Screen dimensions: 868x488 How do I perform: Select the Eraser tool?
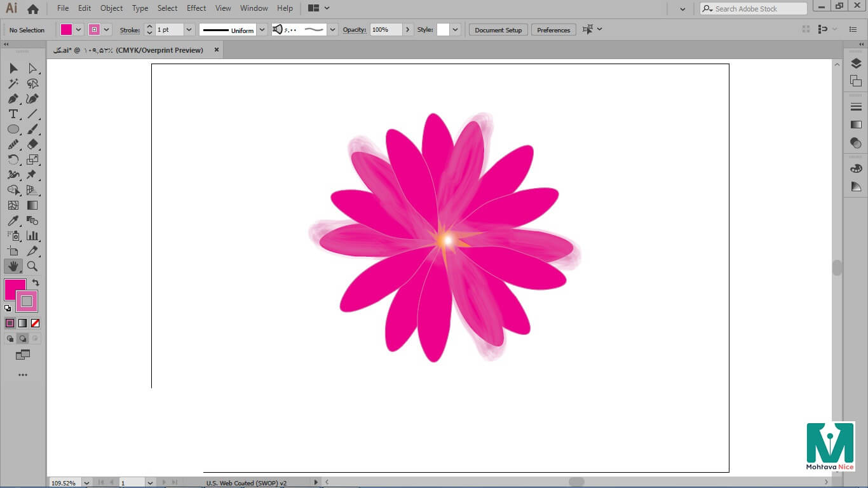click(32, 145)
